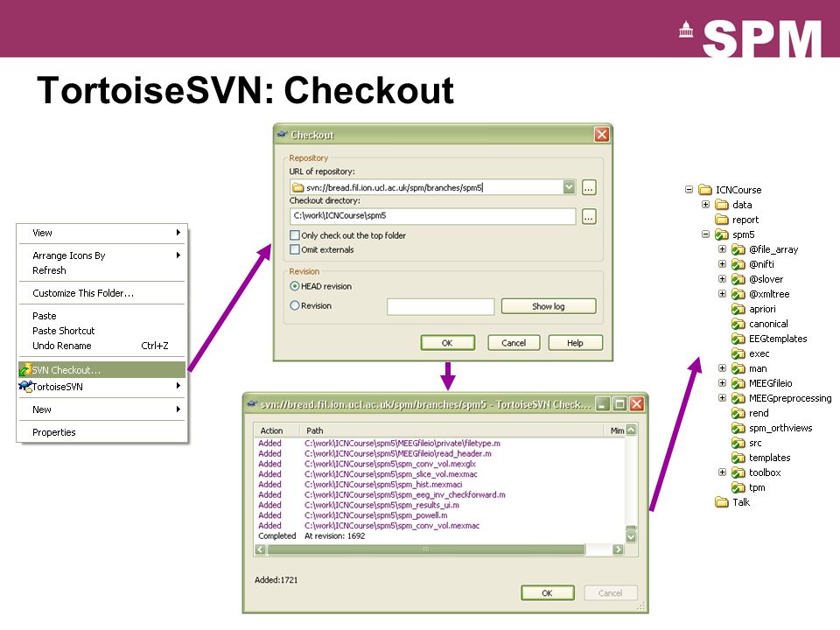Viewport: 840px width, 630px height.
Task: Browse for checkout directory ellipsis button
Action: 589,216
